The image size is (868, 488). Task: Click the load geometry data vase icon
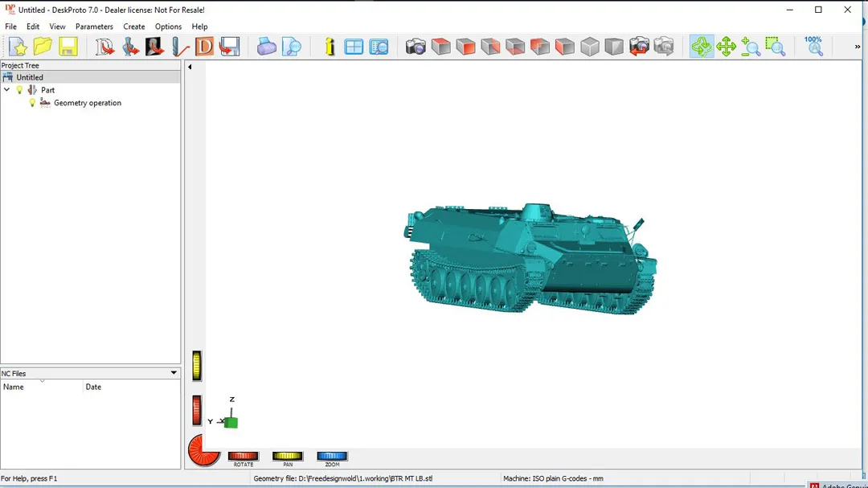(x=130, y=47)
